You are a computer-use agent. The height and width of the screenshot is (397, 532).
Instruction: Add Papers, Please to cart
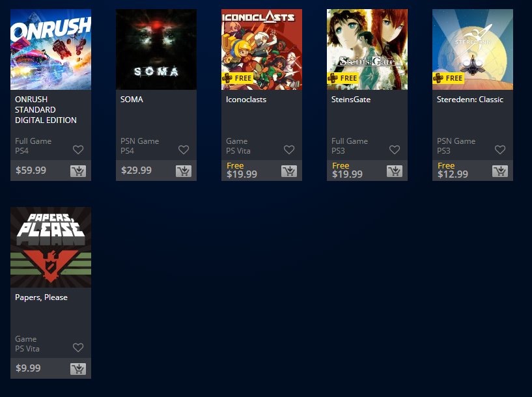pyautogui.click(x=78, y=369)
